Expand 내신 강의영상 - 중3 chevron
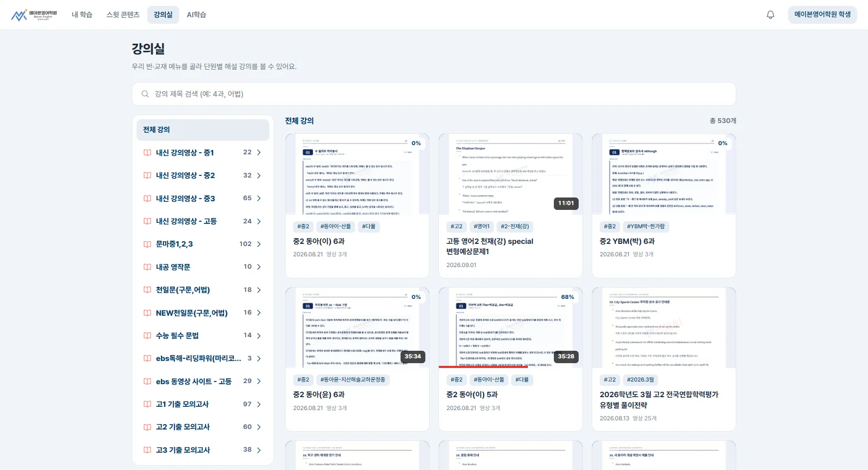This screenshot has height=470, width=868. (259, 199)
